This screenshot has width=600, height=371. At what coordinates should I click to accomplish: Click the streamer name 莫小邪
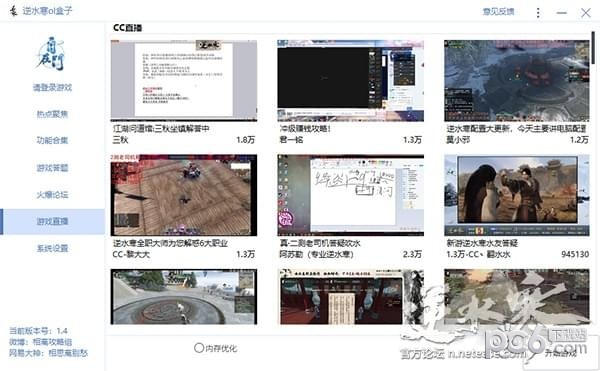tap(458, 140)
